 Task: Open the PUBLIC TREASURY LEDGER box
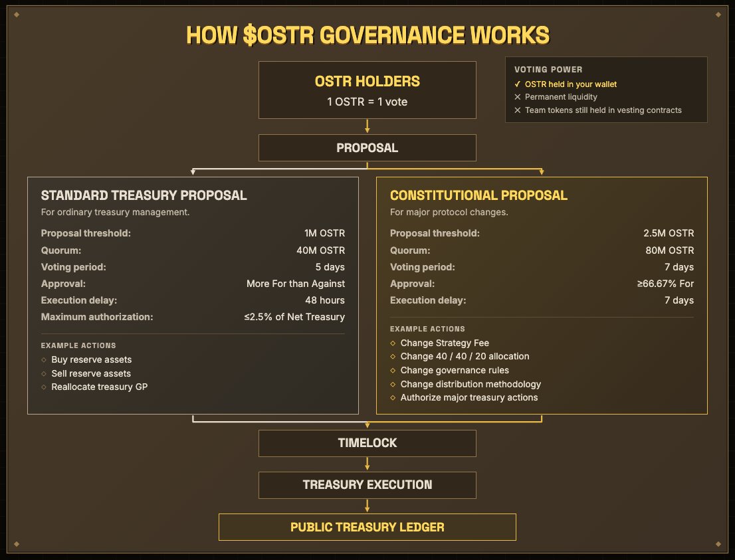pos(367,527)
